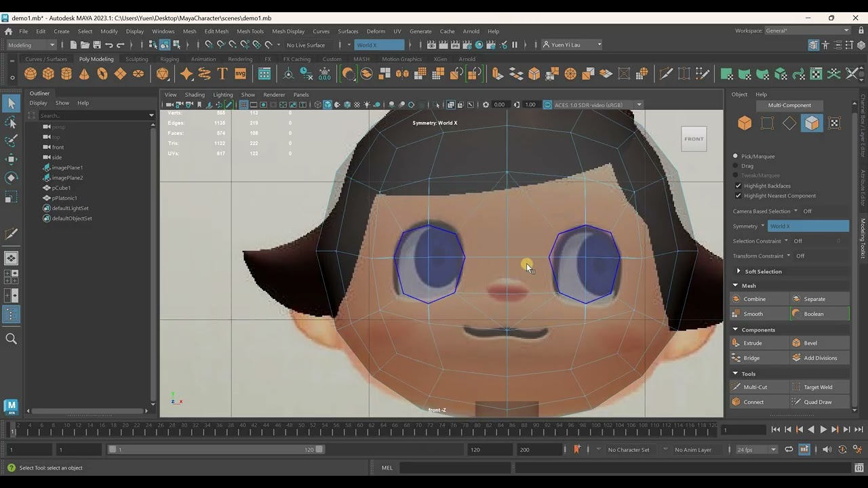
Task: Click the polygon Type text icon
Action: (x=222, y=74)
